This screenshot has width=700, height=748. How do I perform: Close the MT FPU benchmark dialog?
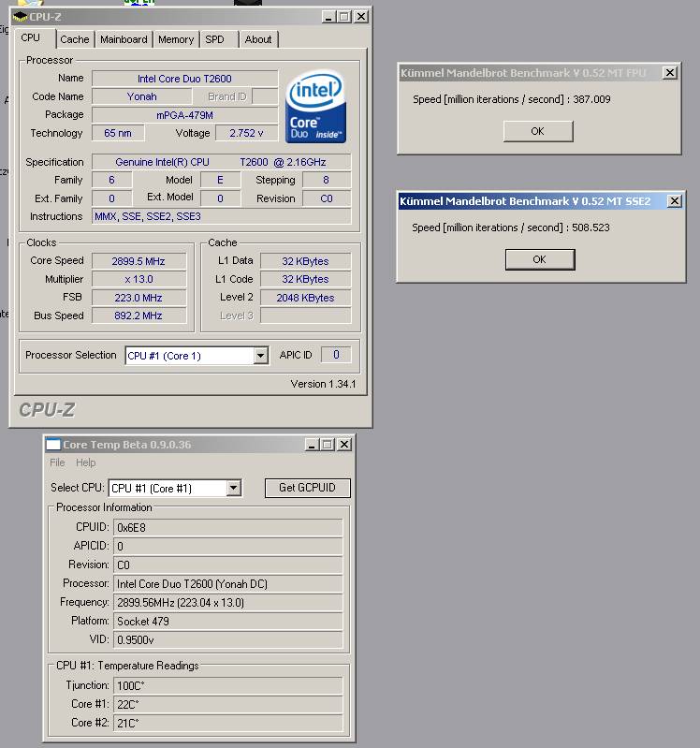click(x=670, y=72)
